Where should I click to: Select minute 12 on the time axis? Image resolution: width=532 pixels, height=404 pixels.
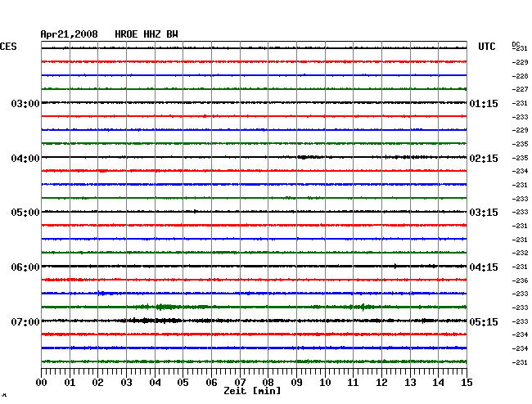click(381, 382)
